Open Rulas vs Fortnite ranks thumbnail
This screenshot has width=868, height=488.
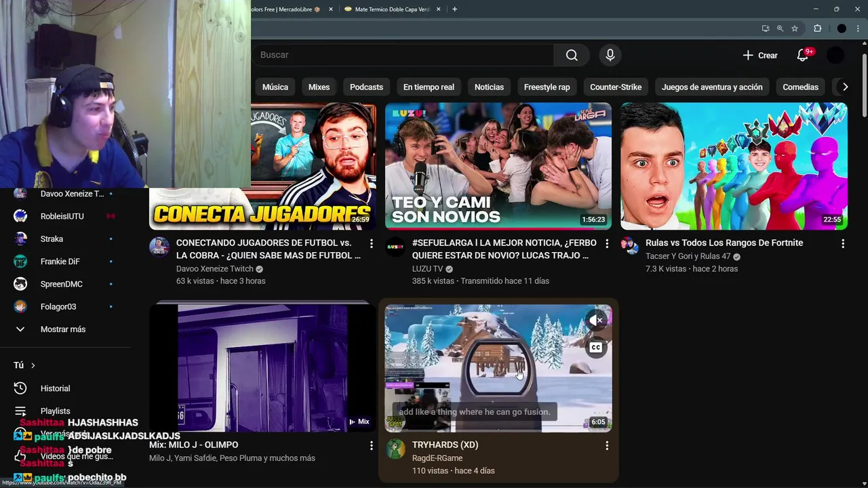click(x=734, y=166)
